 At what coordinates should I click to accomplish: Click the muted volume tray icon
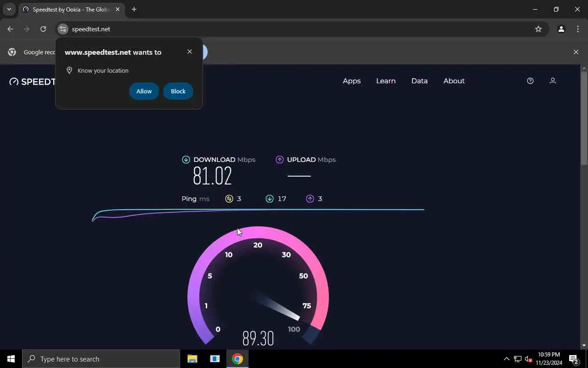[529, 359]
